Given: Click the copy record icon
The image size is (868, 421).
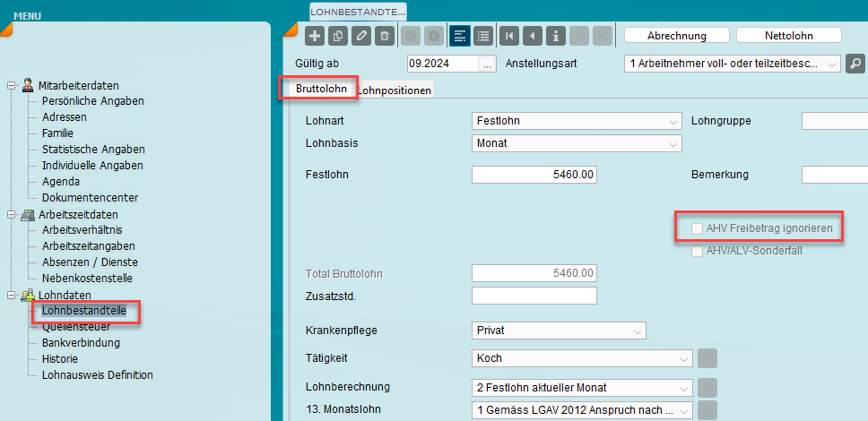Looking at the screenshot, I should 338,36.
